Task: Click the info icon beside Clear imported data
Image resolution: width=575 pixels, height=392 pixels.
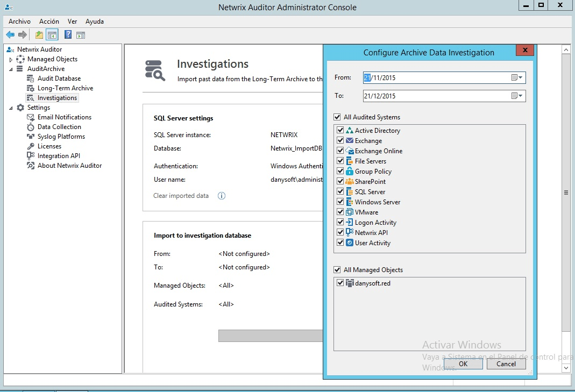Action: coord(222,196)
